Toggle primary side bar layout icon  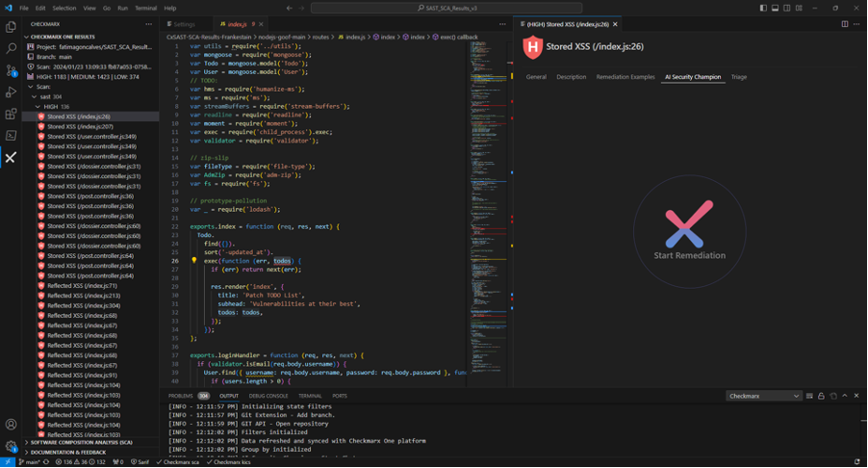click(x=763, y=9)
